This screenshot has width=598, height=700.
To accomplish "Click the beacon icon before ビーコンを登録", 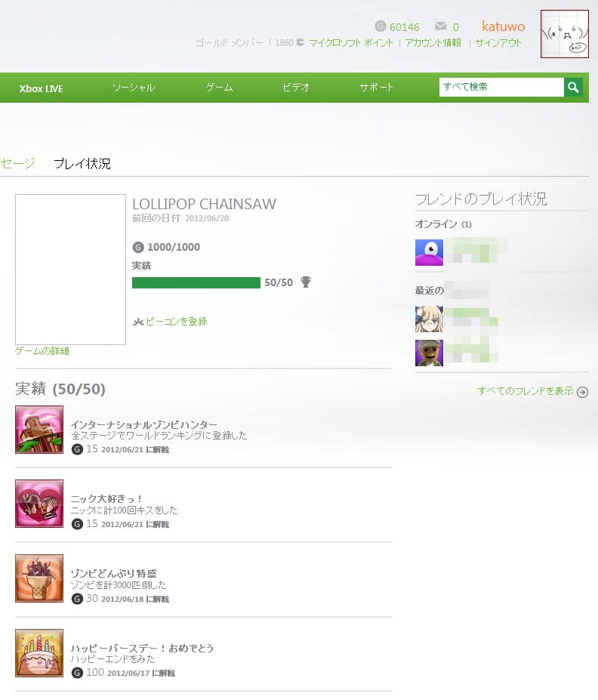I will [138, 322].
